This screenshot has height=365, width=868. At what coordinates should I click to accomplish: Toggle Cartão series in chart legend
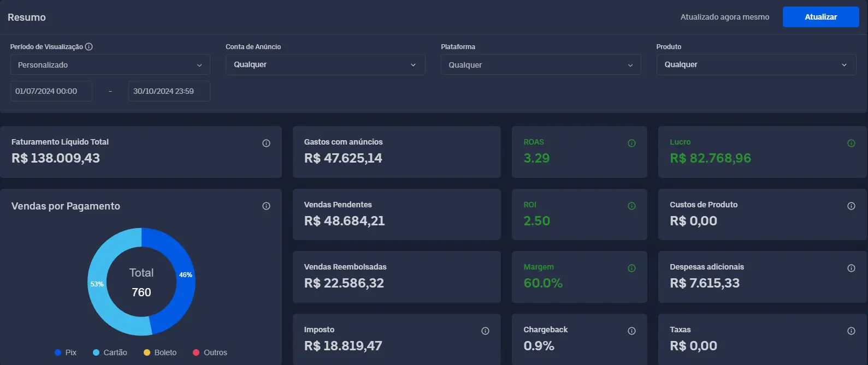coord(110,352)
